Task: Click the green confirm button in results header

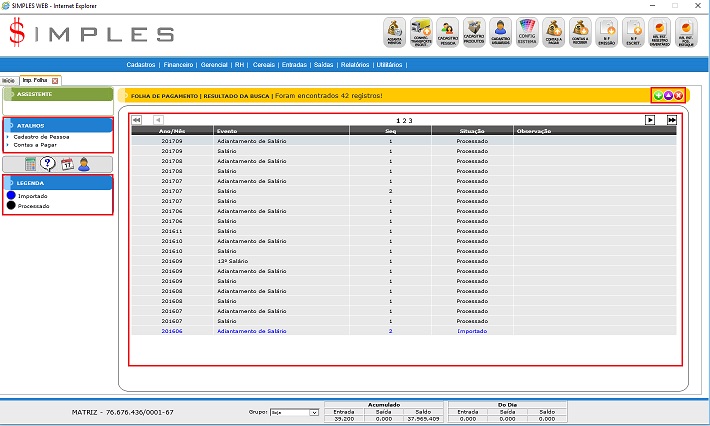Action: click(x=657, y=95)
